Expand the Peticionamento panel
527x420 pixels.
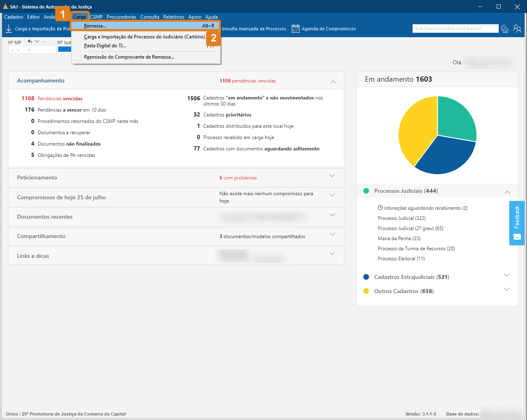tap(332, 176)
